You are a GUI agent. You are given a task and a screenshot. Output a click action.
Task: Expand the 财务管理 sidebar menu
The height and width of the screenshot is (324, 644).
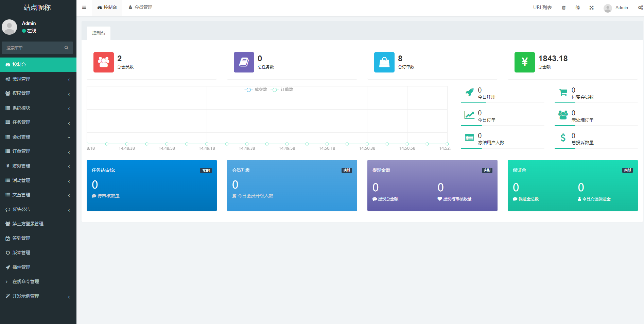38,166
